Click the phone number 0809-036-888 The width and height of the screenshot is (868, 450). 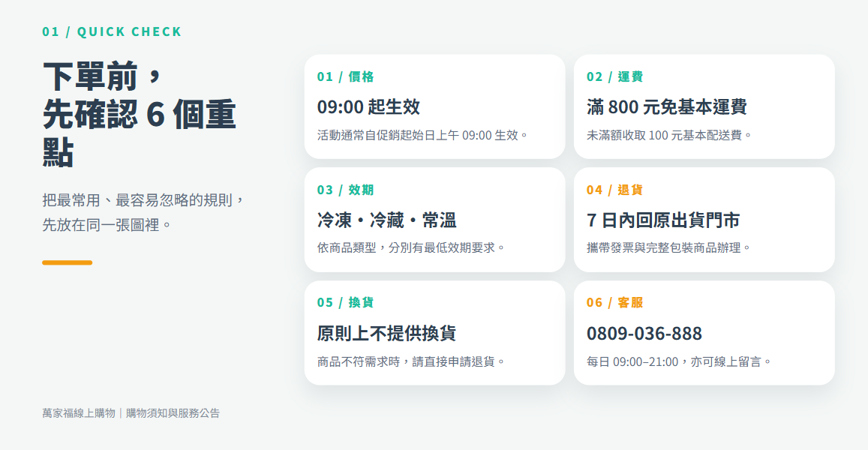coord(644,333)
